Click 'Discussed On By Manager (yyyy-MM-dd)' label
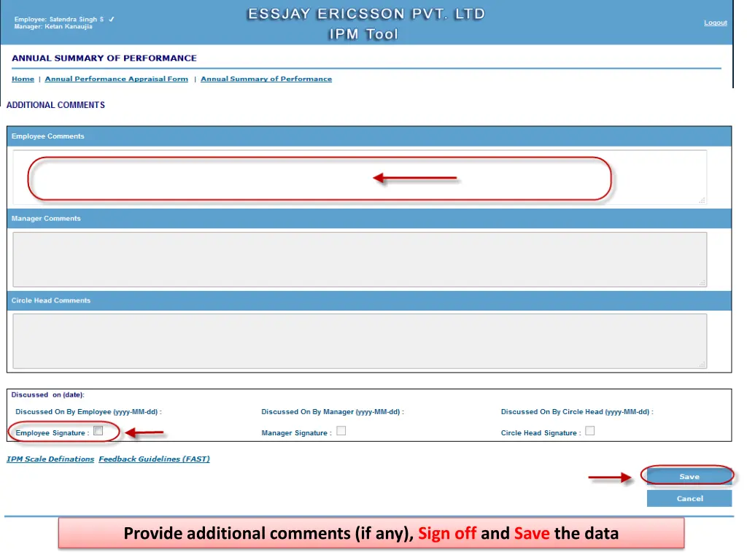 [x=333, y=412]
